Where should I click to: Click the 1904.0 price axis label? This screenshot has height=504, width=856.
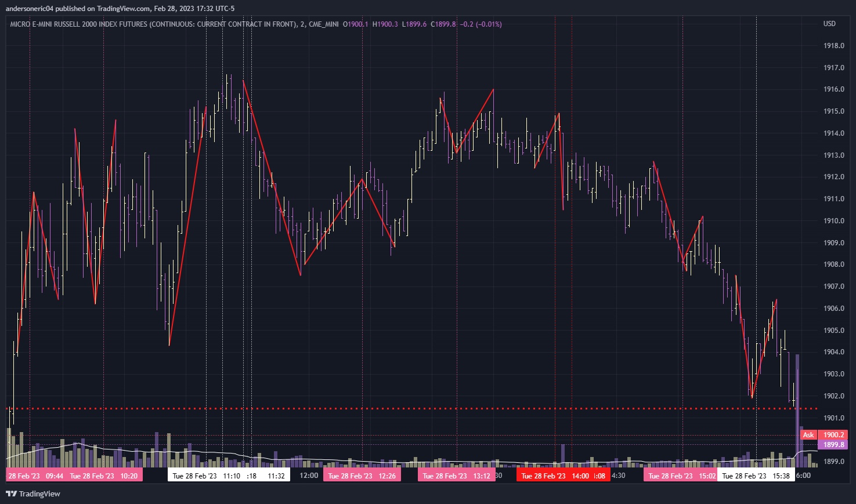coord(834,352)
